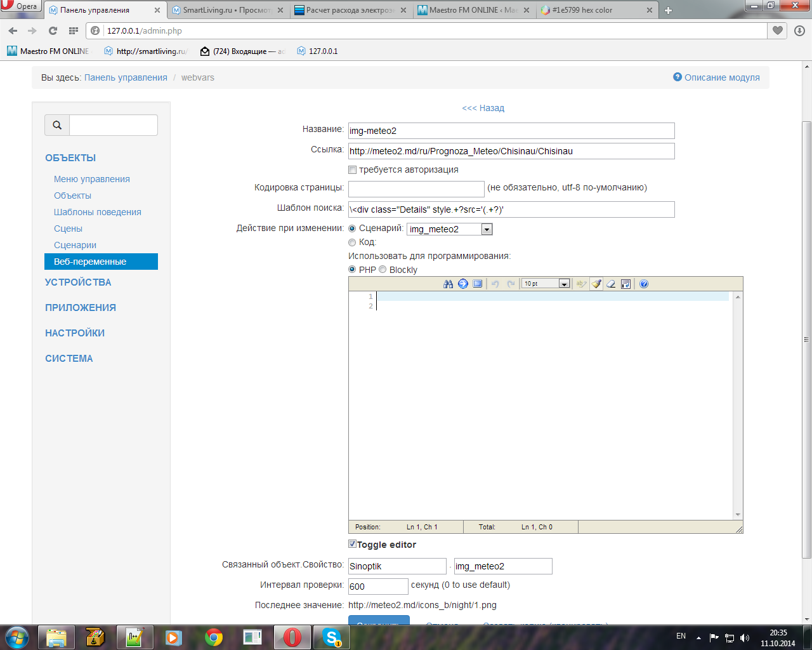The height and width of the screenshot is (650, 812).
Task: Open 'Объекты' in sidebar menu
Action: coord(73,196)
